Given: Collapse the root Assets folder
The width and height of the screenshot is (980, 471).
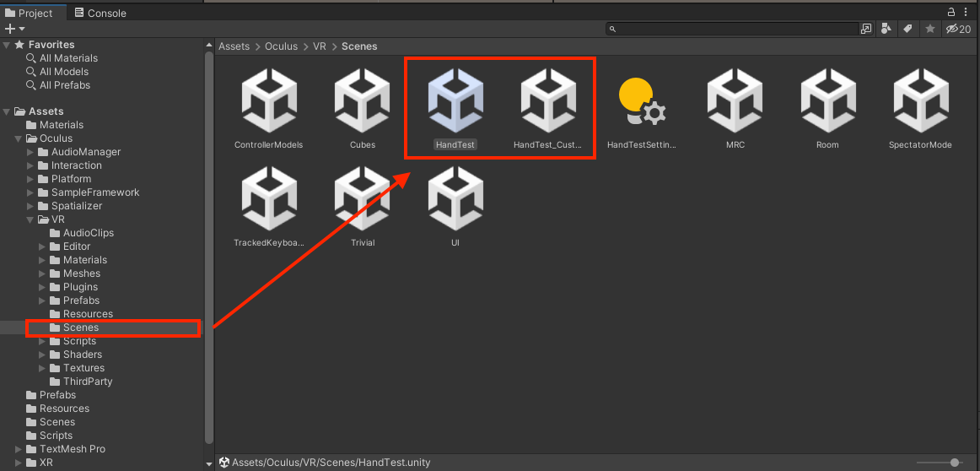Looking at the screenshot, I should point(6,111).
